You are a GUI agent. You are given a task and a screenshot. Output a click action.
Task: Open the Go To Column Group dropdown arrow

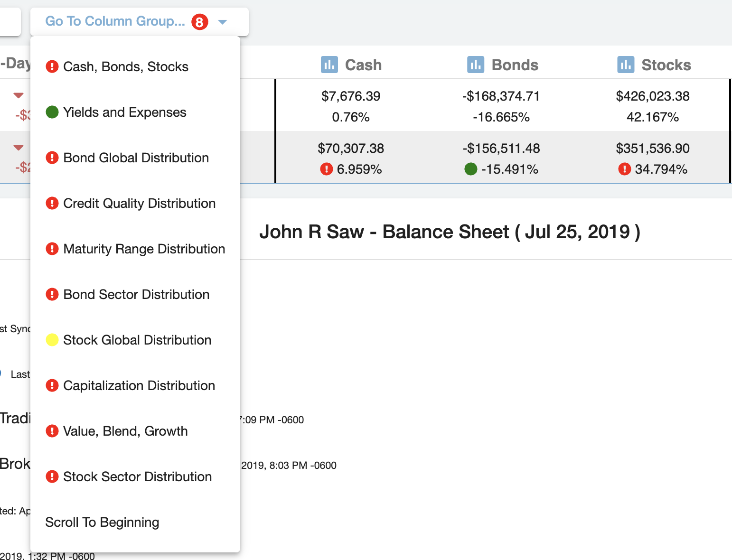tap(223, 22)
